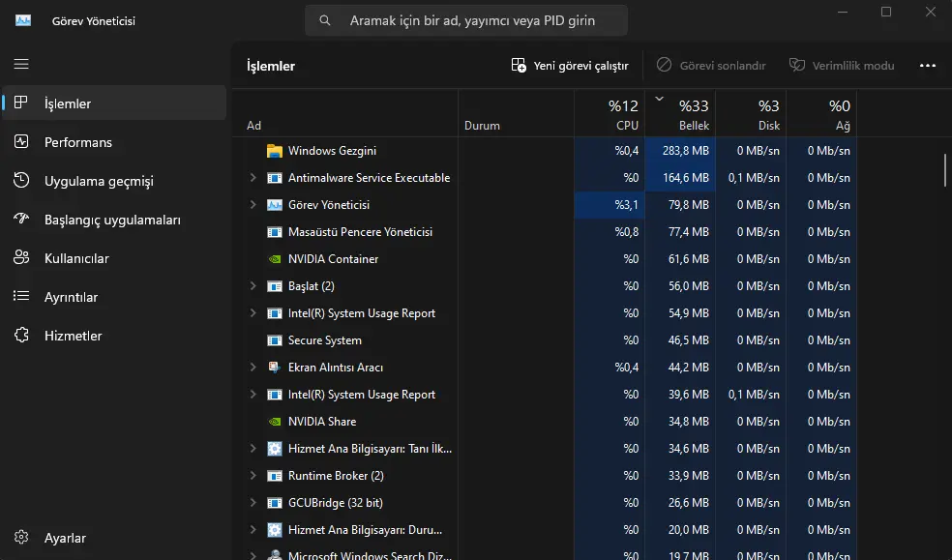Sort by the Bellek column header
This screenshot has width=952, height=560.
point(680,113)
